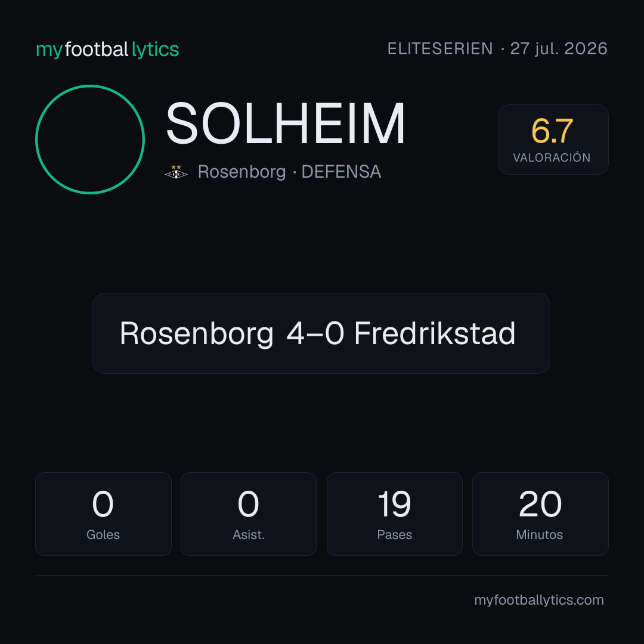
Task: Select the Goles stat card
Action: [x=103, y=514]
